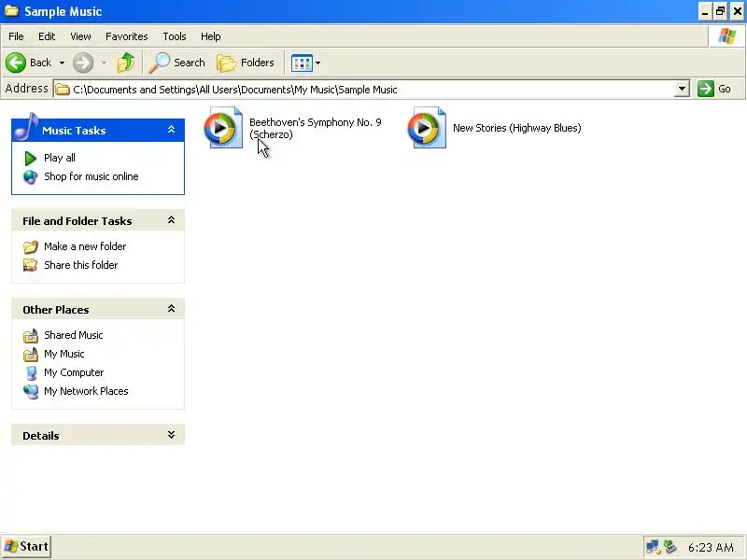Image resolution: width=747 pixels, height=560 pixels.
Task: Click Share this folder link
Action: [x=81, y=265]
